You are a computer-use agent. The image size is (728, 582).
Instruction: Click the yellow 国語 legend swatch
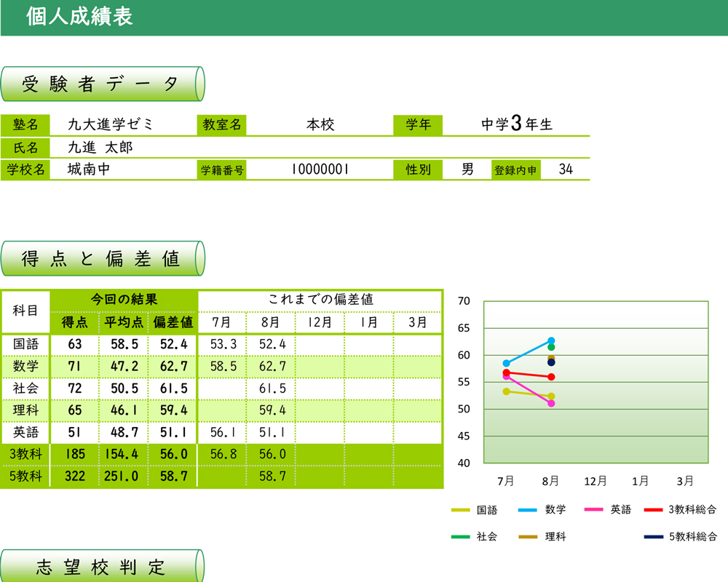tap(461, 510)
